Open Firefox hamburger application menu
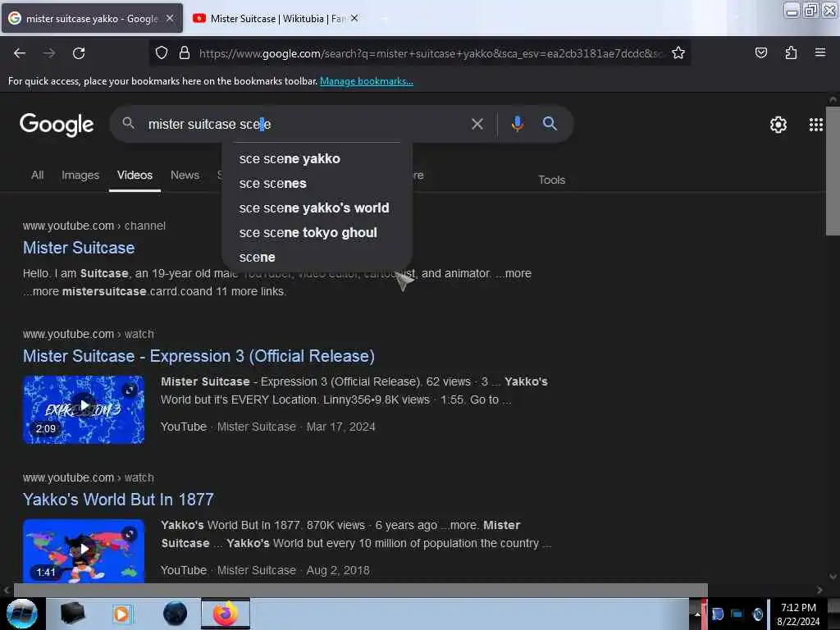The height and width of the screenshot is (630, 840). click(x=819, y=52)
